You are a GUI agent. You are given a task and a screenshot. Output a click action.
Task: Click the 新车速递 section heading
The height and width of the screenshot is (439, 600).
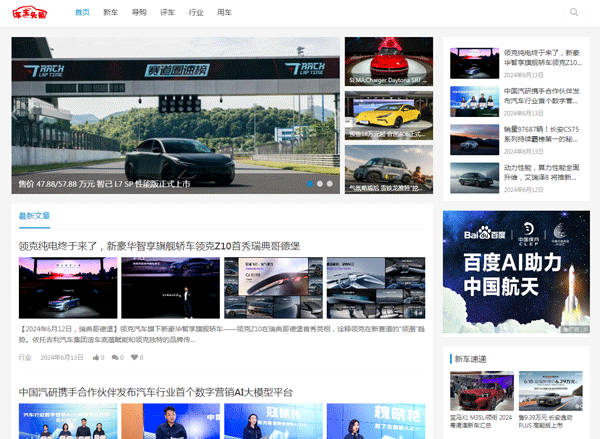pos(470,359)
